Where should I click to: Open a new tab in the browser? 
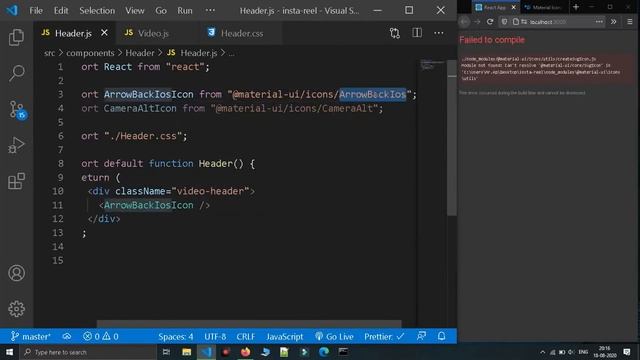[576, 7]
